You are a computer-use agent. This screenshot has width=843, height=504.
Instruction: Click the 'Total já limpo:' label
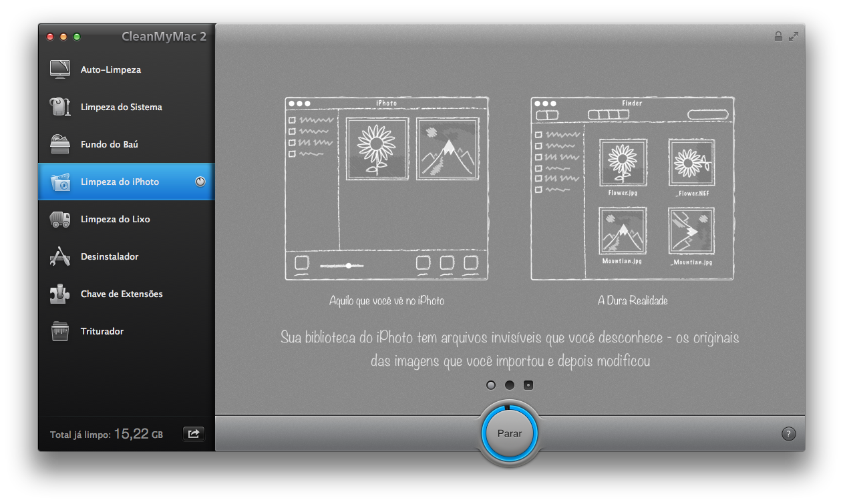point(80,435)
